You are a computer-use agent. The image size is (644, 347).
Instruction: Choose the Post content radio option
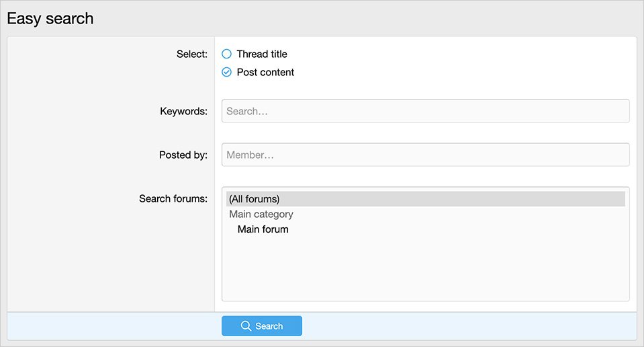pos(227,73)
